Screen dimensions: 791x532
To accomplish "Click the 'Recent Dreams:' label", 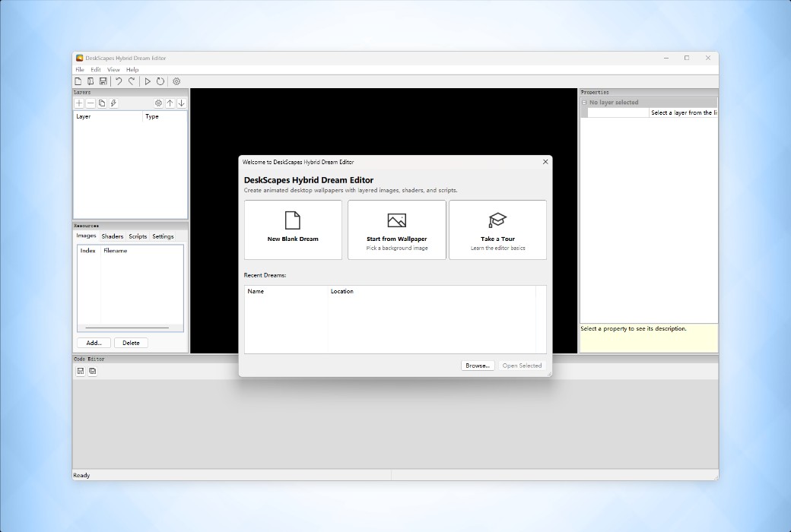I will (x=265, y=275).
